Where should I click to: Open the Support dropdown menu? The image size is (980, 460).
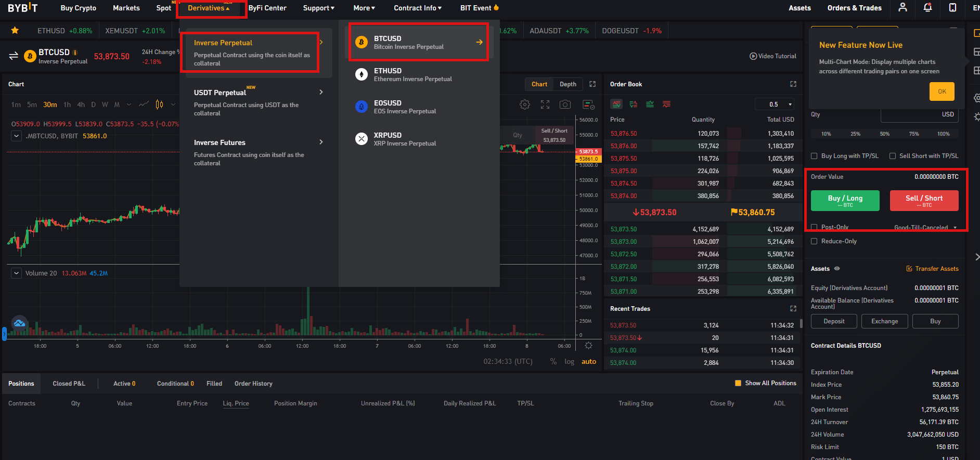point(319,8)
